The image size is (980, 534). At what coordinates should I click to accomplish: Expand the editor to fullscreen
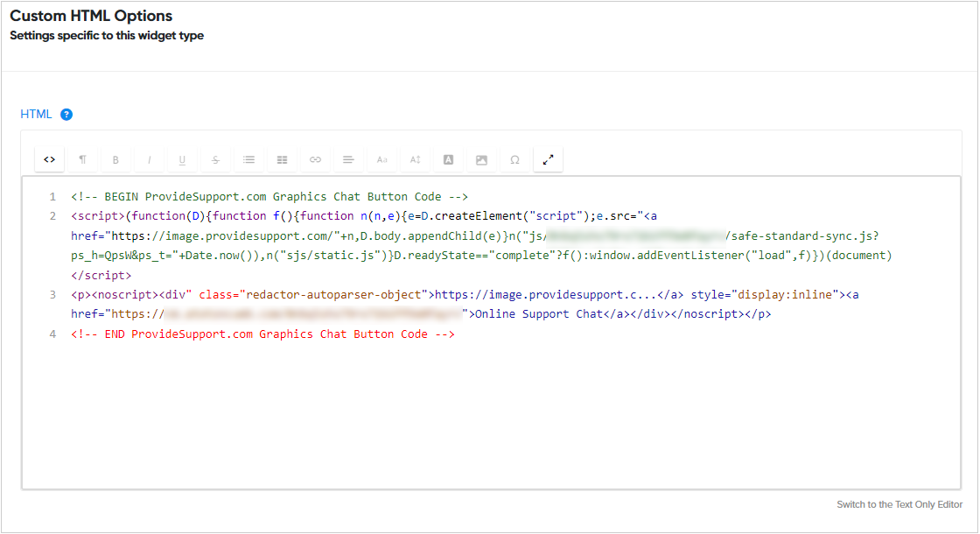(x=548, y=158)
